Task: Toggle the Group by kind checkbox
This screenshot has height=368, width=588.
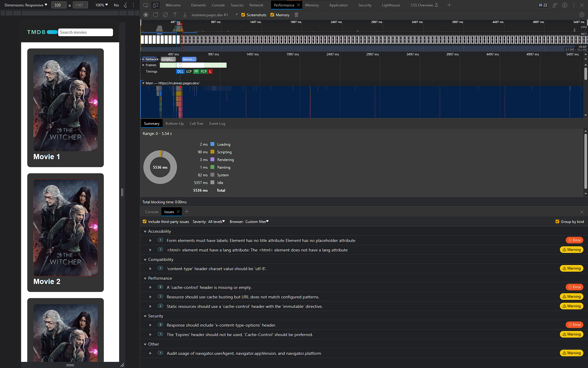Action: pyautogui.click(x=557, y=221)
